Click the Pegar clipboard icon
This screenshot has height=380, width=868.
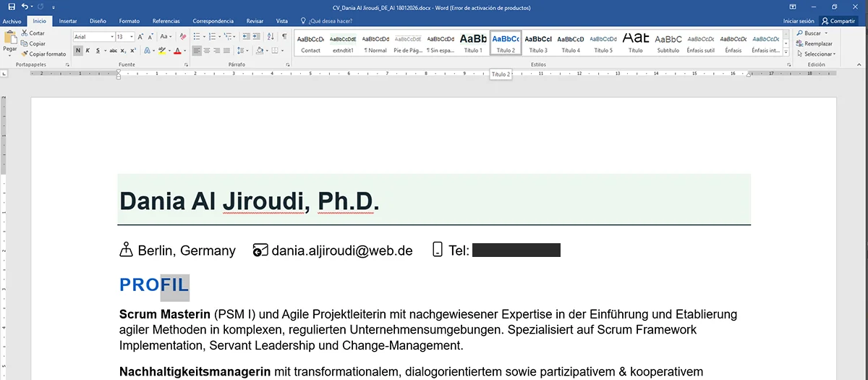(9, 37)
